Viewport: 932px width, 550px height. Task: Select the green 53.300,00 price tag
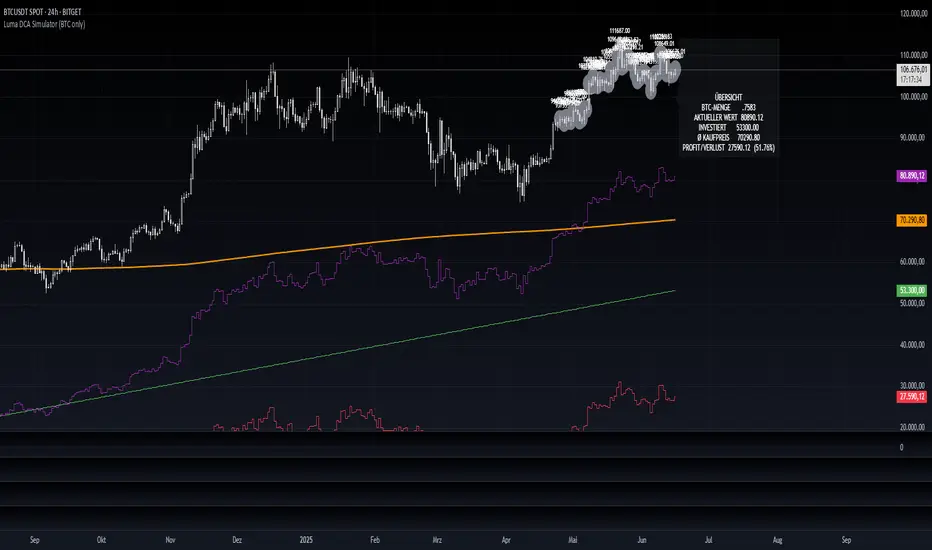click(x=912, y=290)
